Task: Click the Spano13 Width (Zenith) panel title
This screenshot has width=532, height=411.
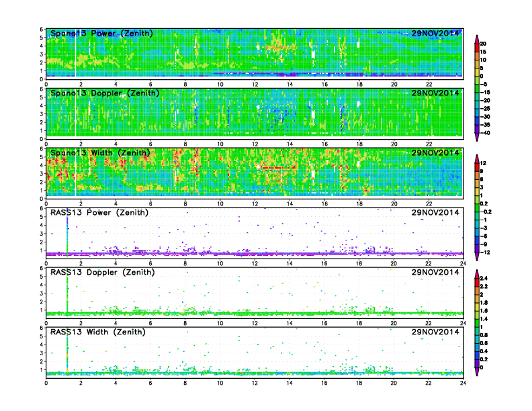Action: pyautogui.click(x=101, y=152)
